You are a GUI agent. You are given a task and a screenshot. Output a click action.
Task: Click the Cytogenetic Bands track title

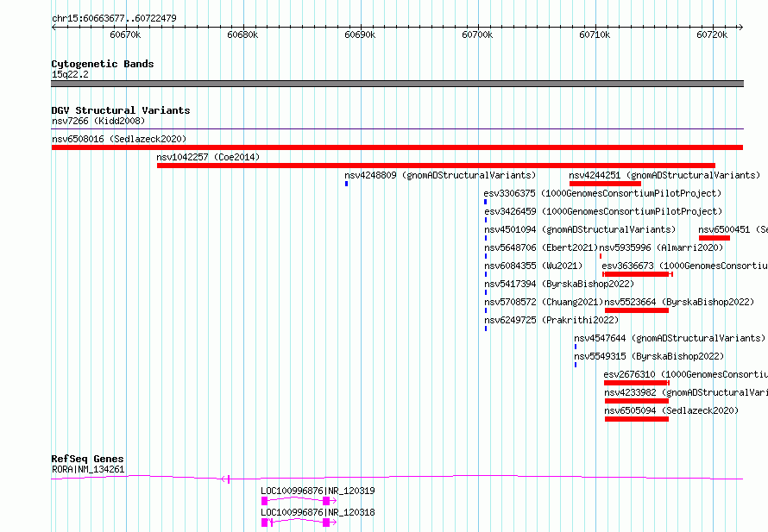click(103, 64)
